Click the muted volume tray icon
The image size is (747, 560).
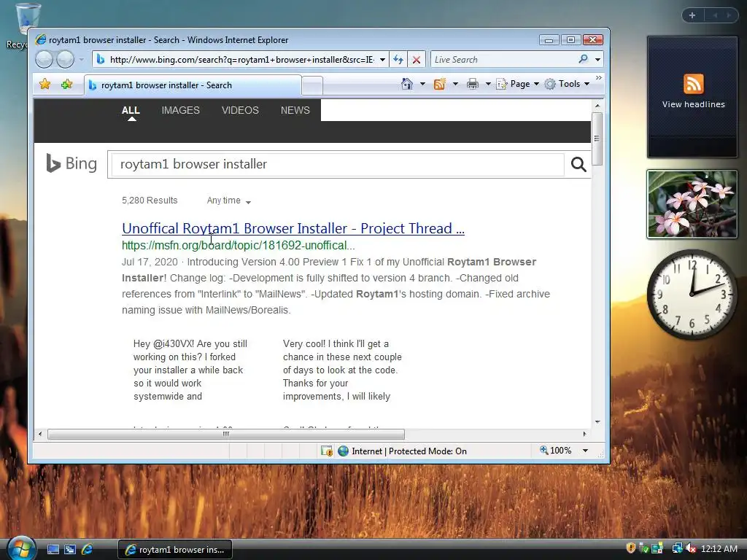point(691,548)
